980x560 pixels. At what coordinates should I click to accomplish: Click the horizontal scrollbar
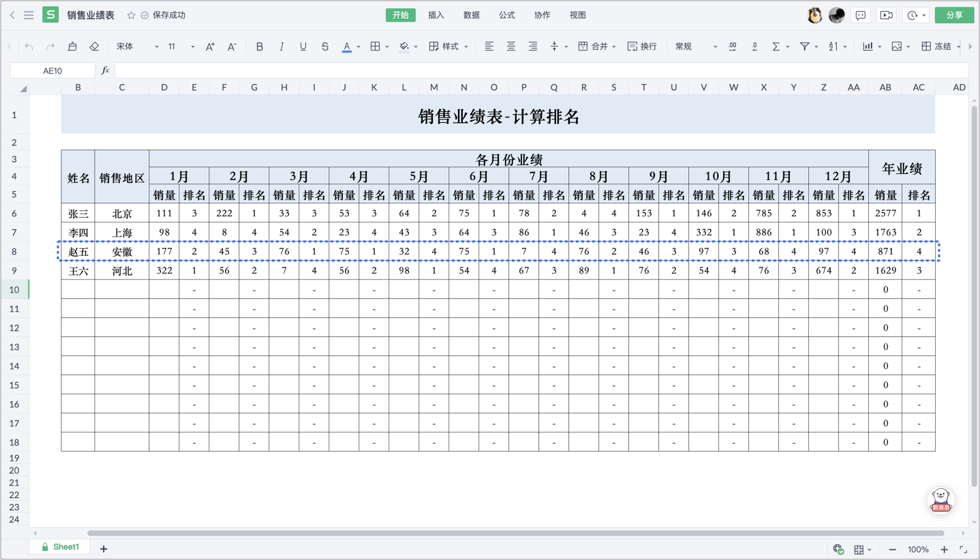[516, 533]
